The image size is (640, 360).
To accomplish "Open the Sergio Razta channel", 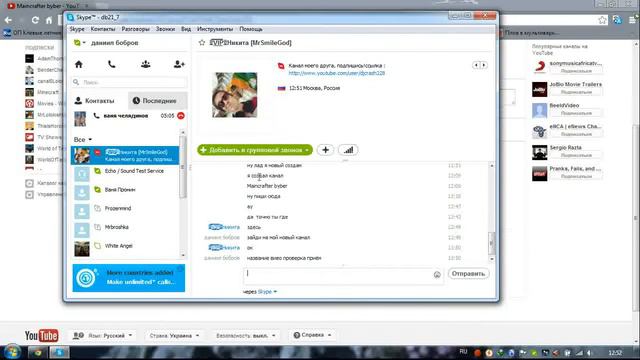I will pyautogui.click(x=565, y=147).
